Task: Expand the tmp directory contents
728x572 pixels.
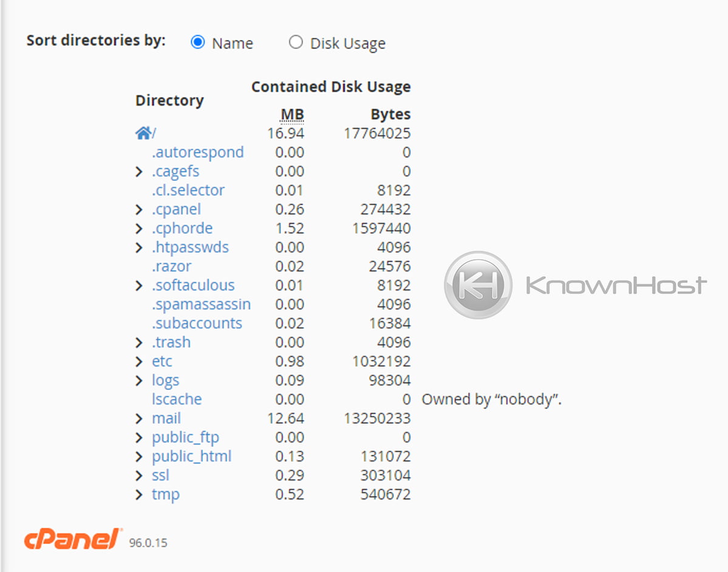Action: 139,494
